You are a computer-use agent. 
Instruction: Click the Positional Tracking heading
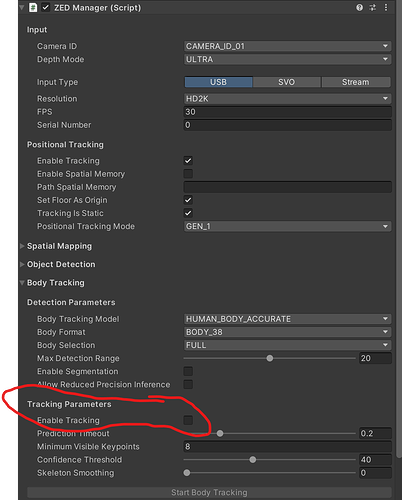[x=65, y=145]
